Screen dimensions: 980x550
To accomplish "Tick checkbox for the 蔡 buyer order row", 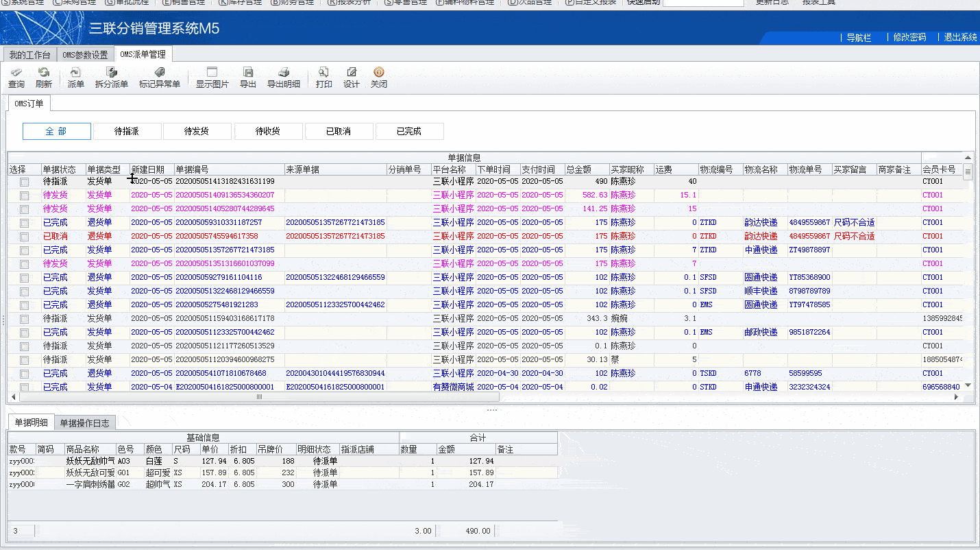I will (25, 360).
